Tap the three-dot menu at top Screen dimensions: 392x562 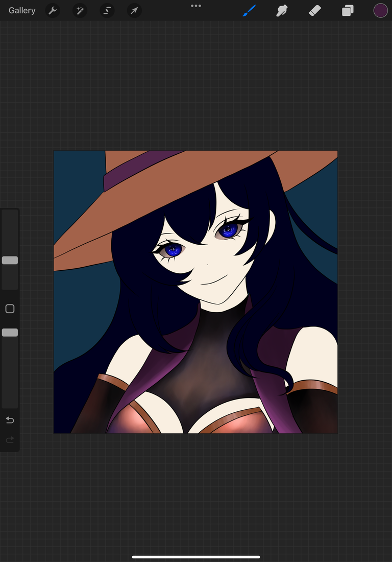coord(196,6)
